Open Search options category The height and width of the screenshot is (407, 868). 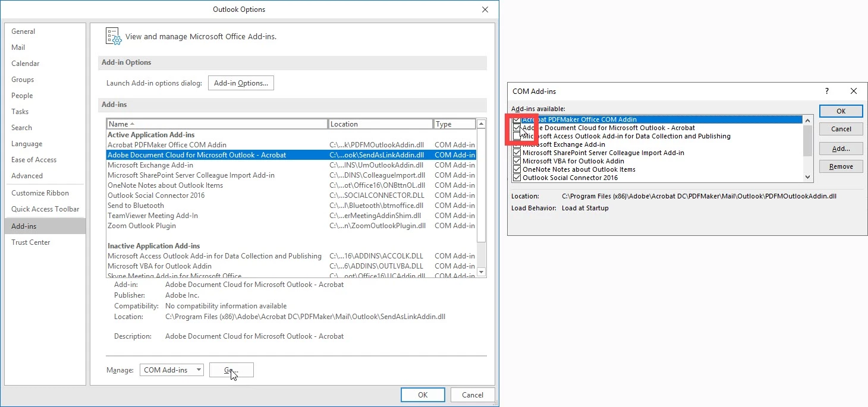(45, 128)
